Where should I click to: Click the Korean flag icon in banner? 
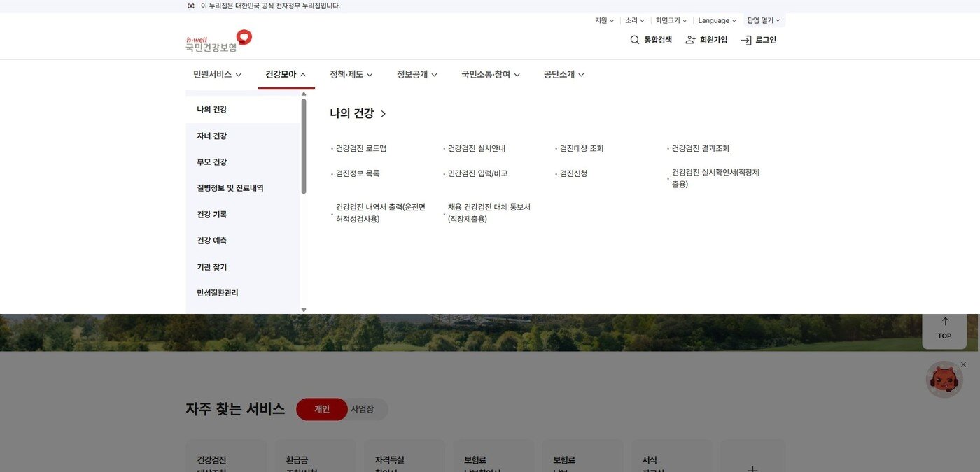[x=191, y=6]
